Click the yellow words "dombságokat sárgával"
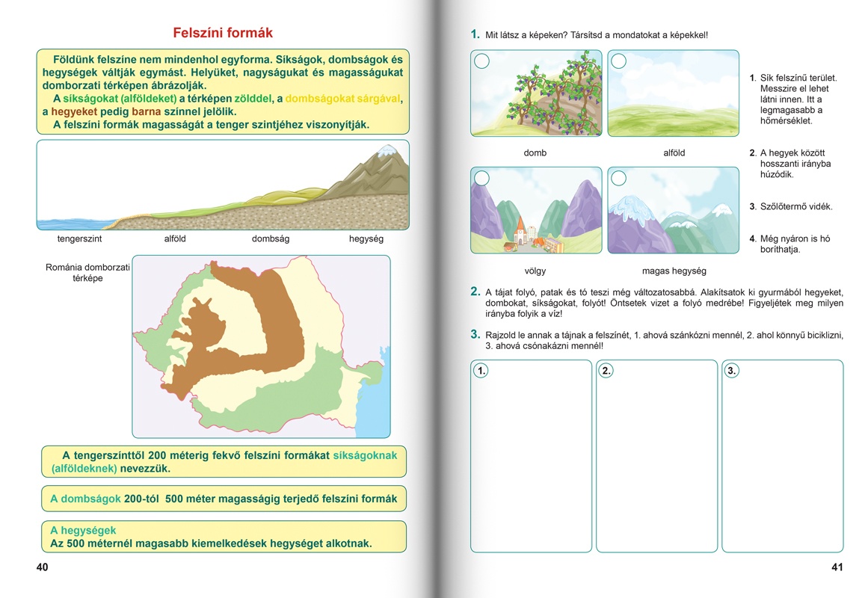 click(x=342, y=99)
